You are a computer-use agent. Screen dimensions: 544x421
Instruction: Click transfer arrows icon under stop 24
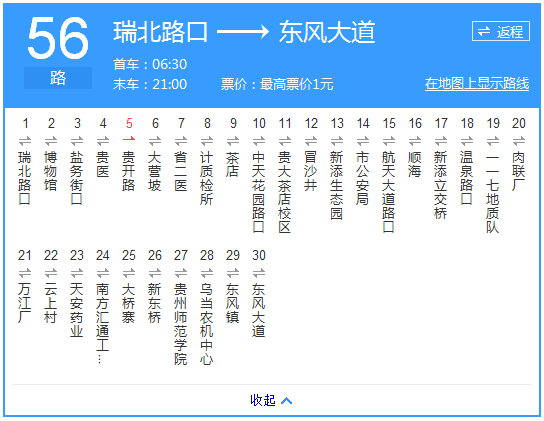click(x=103, y=273)
